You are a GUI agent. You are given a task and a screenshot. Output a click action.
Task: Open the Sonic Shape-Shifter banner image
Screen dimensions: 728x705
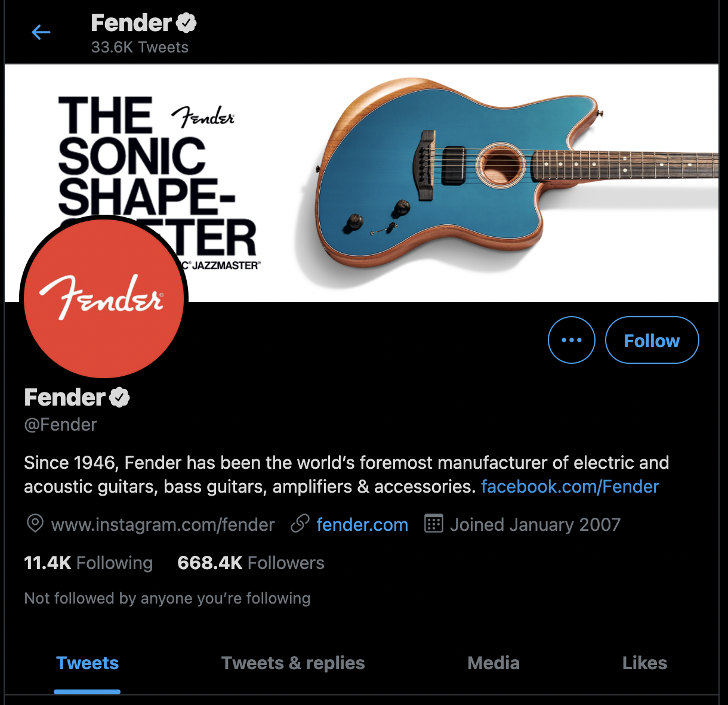(362, 183)
